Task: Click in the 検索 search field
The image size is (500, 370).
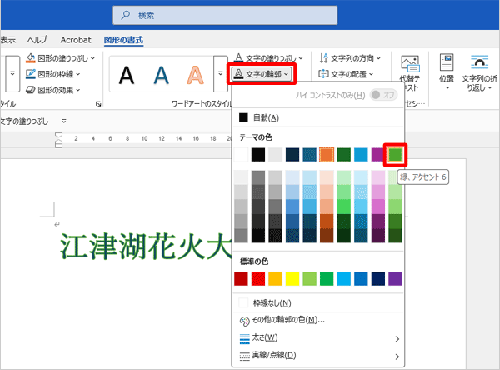Action: [x=225, y=15]
